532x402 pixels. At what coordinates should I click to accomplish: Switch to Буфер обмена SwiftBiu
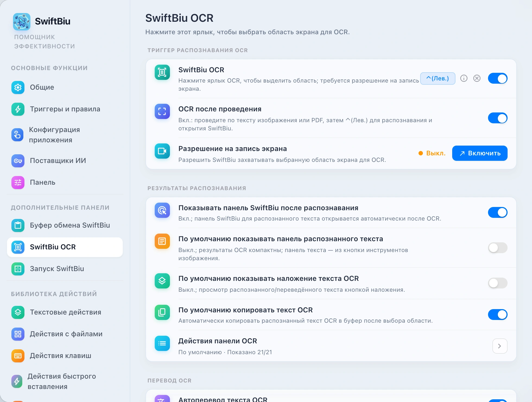click(65, 225)
